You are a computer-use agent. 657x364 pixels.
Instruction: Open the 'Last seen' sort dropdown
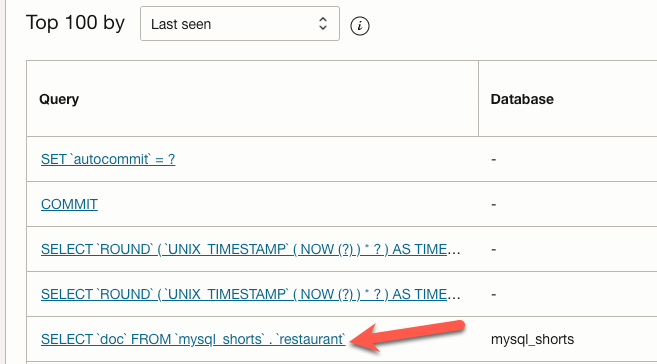tap(240, 24)
